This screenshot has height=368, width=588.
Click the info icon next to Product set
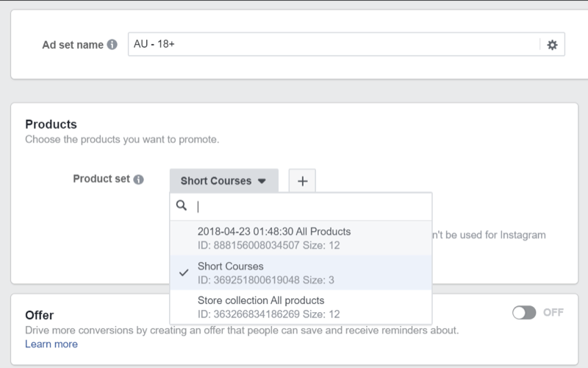[x=138, y=180]
